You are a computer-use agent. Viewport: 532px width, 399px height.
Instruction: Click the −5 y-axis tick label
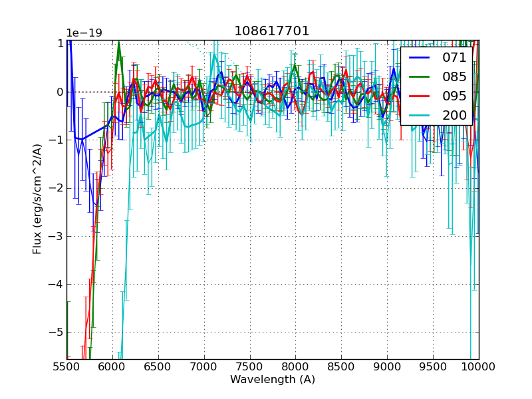57,332
